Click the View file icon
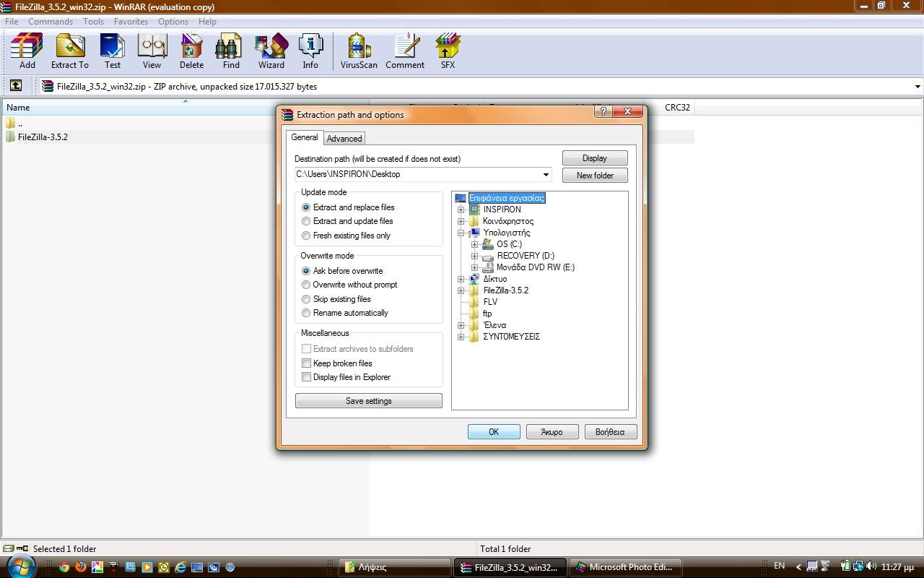924x578 pixels. coord(152,51)
